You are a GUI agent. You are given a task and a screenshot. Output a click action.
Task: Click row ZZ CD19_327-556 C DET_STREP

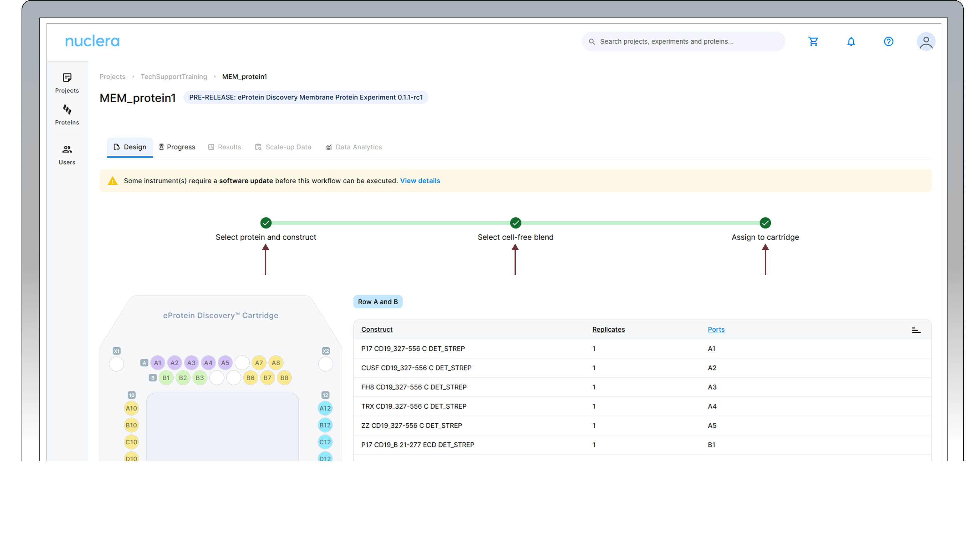[x=642, y=426]
